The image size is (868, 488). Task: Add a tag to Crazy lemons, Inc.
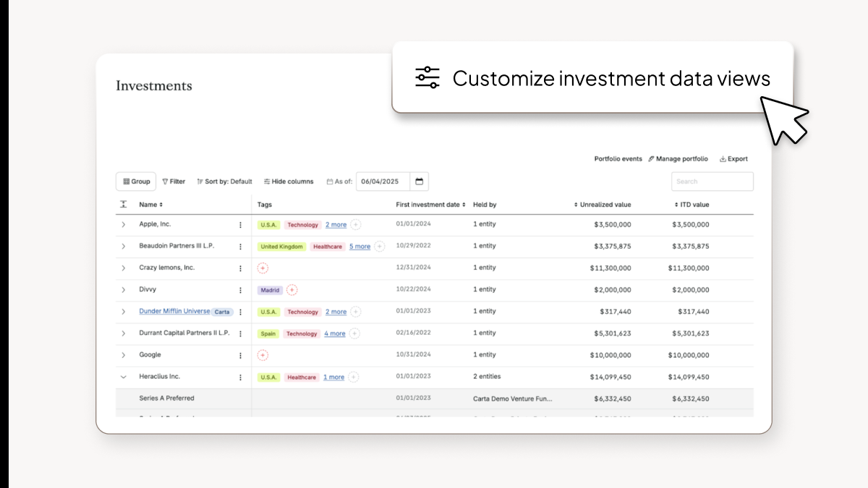263,267
